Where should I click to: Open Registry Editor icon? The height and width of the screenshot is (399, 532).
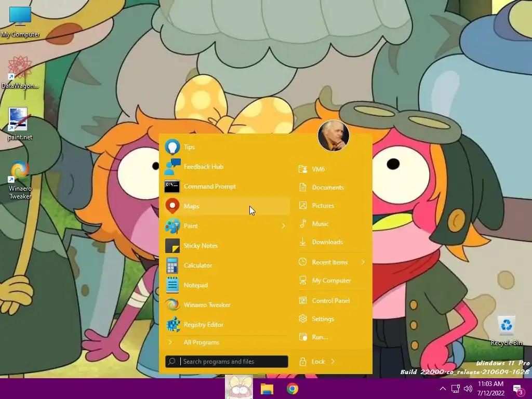pos(173,324)
